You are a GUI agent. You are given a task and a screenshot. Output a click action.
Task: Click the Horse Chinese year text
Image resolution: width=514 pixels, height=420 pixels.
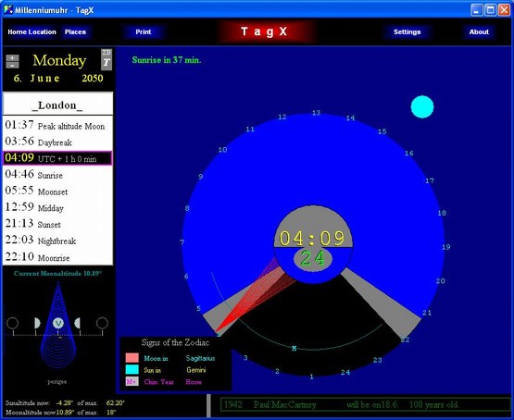pyautogui.click(x=194, y=382)
